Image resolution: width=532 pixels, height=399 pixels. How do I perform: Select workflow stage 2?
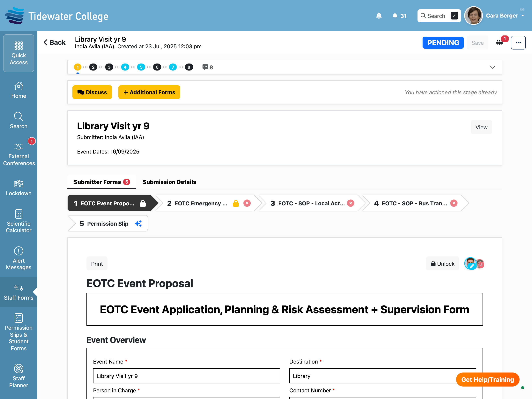93,67
